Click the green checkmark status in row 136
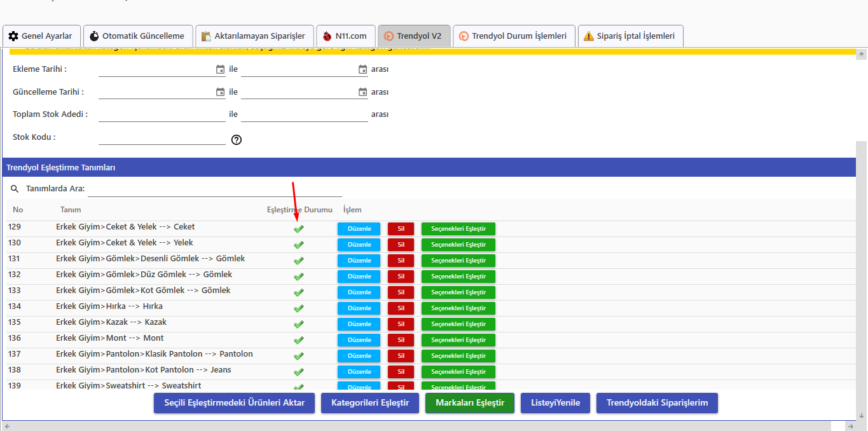The height and width of the screenshot is (431, 868). point(298,340)
